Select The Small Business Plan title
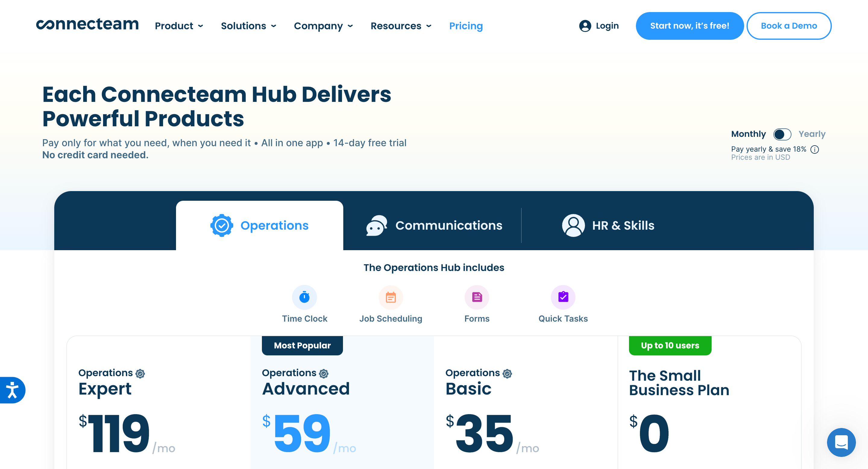The image size is (868, 469). click(679, 383)
